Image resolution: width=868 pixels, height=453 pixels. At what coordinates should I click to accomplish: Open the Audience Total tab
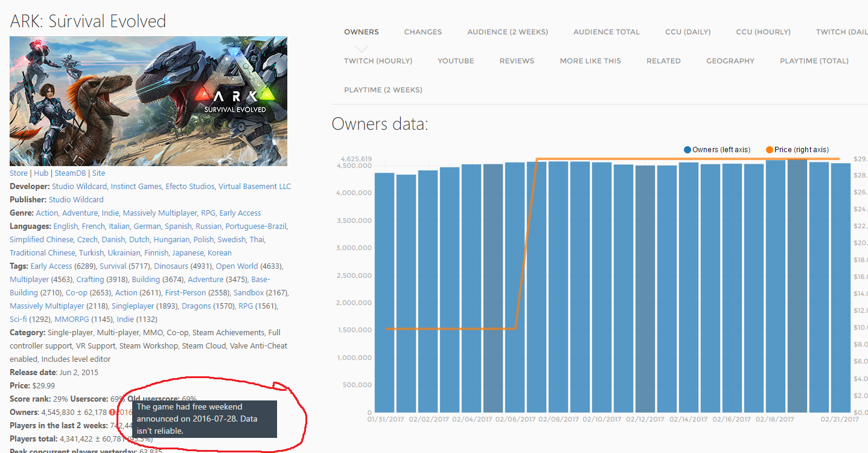[606, 32]
